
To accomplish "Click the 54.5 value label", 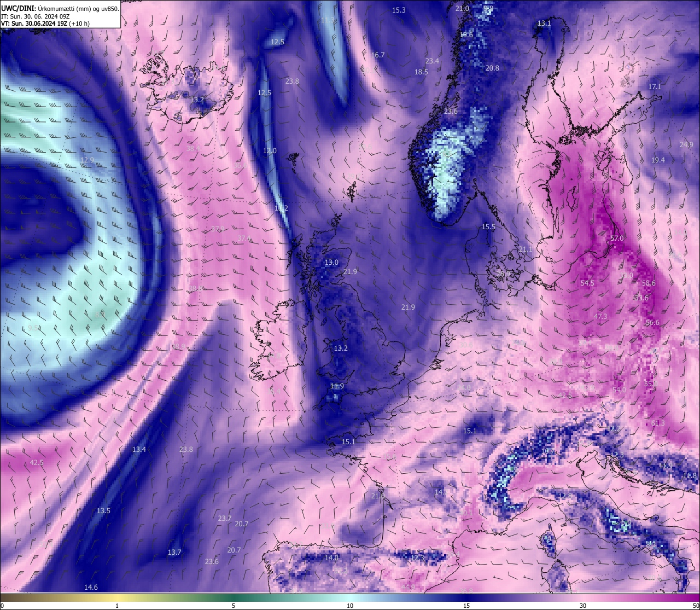I will coord(587,283).
